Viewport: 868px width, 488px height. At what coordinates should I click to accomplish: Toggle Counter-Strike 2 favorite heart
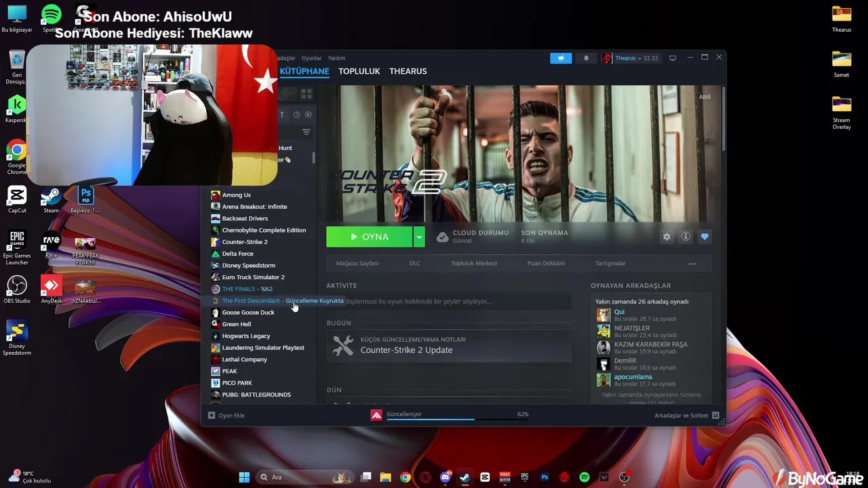(705, 237)
